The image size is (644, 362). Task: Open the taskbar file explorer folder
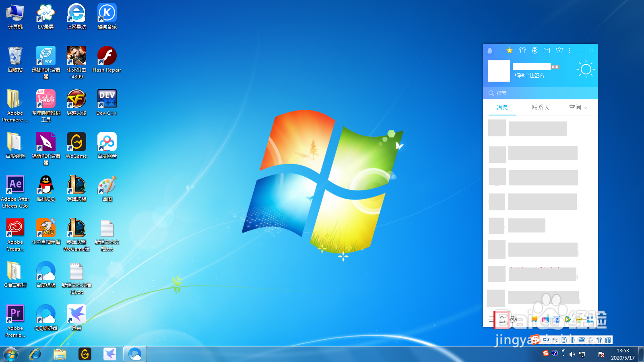tap(60, 354)
